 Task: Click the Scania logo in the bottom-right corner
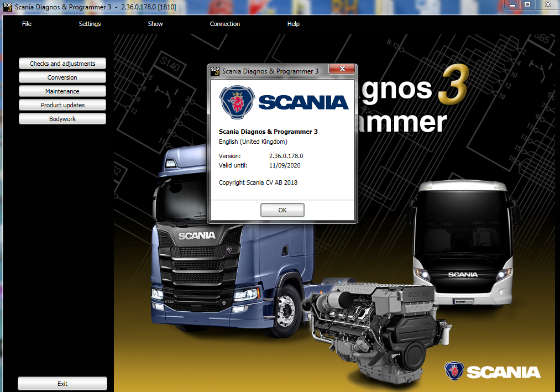point(492,372)
